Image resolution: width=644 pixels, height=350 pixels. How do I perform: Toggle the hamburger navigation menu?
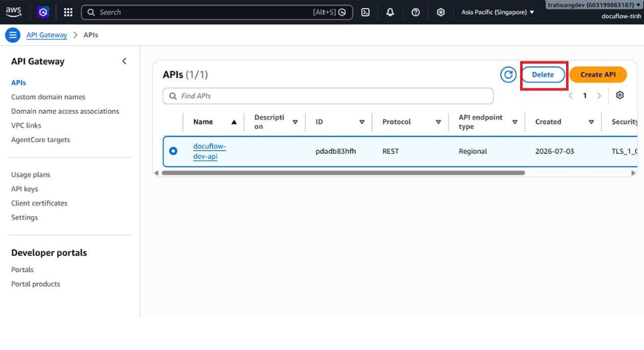click(13, 35)
